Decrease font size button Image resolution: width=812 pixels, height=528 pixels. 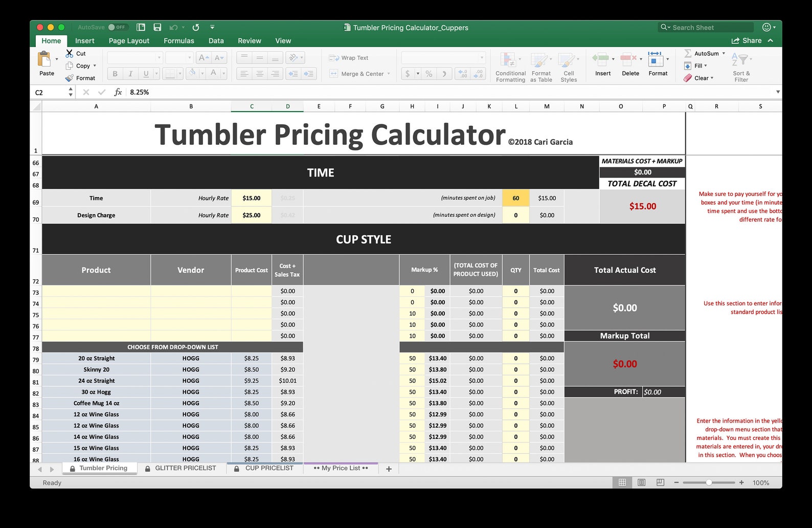pos(219,58)
